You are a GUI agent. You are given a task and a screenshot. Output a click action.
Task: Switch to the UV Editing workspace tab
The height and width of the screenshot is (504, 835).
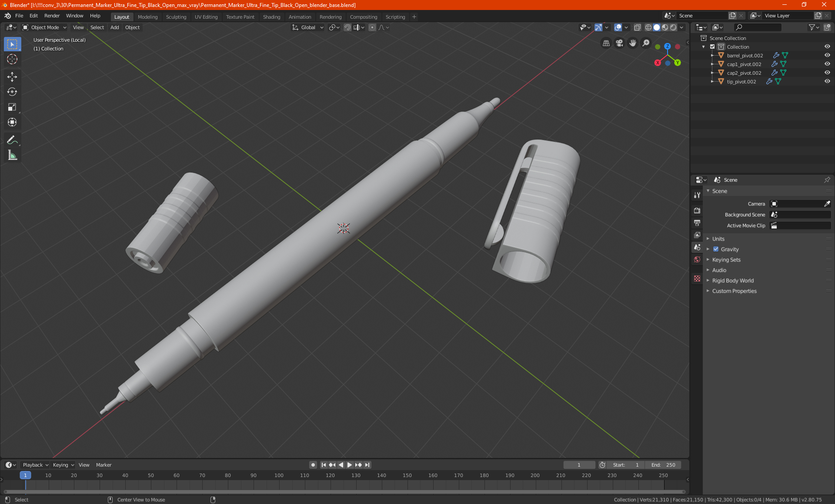pyautogui.click(x=206, y=17)
